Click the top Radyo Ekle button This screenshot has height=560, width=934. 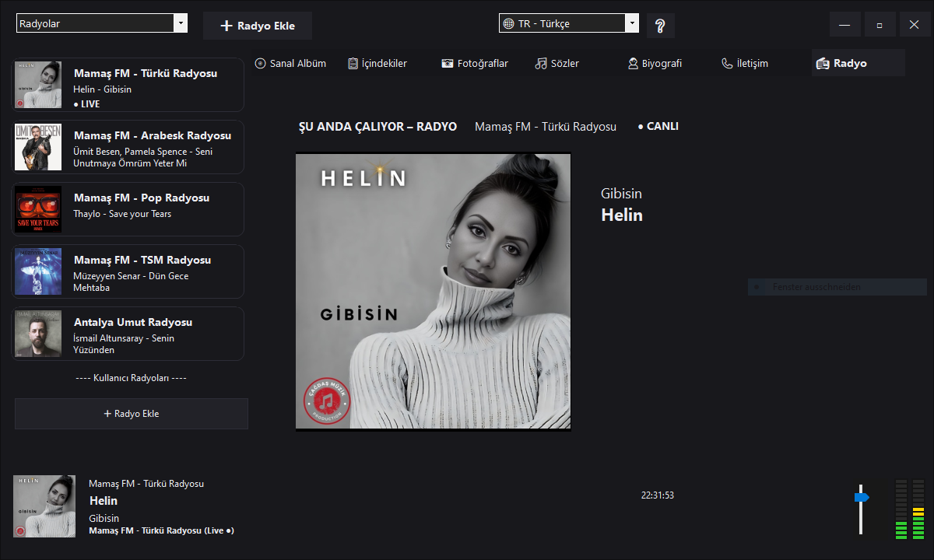click(258, 26)
